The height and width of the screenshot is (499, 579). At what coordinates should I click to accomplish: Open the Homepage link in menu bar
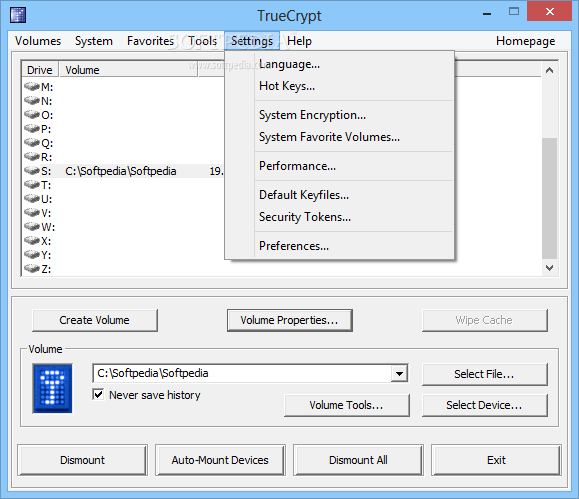525,41
